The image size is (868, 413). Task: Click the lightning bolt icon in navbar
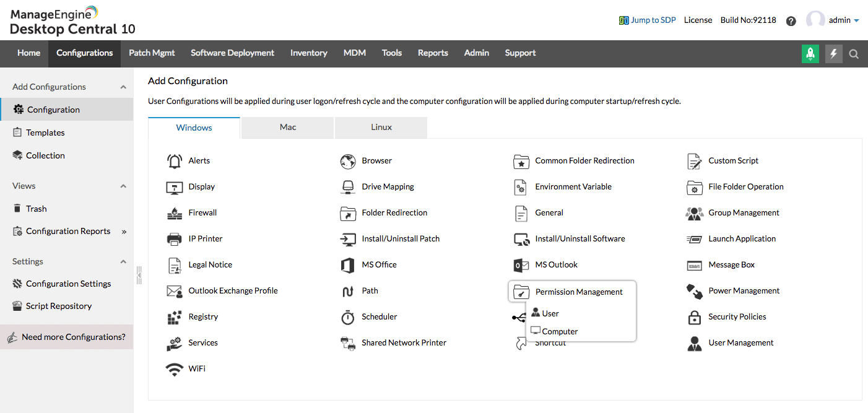tap(833, 54)
